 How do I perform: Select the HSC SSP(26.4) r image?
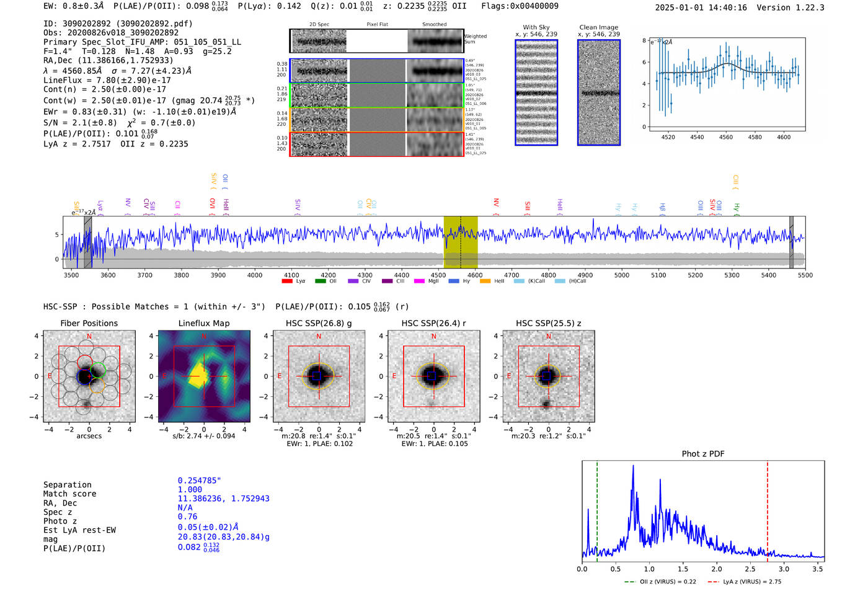[x=433, y=376]
